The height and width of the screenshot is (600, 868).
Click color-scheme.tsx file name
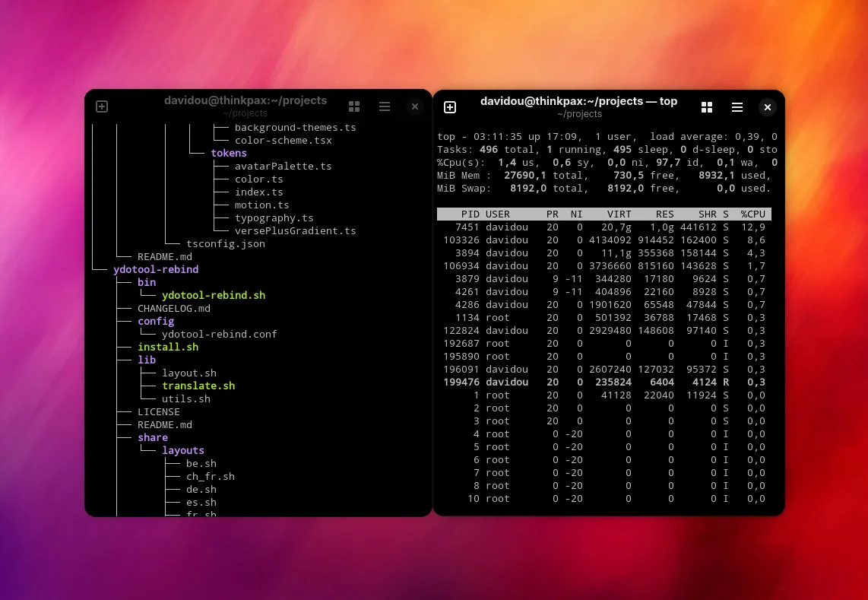click(283, 140)
